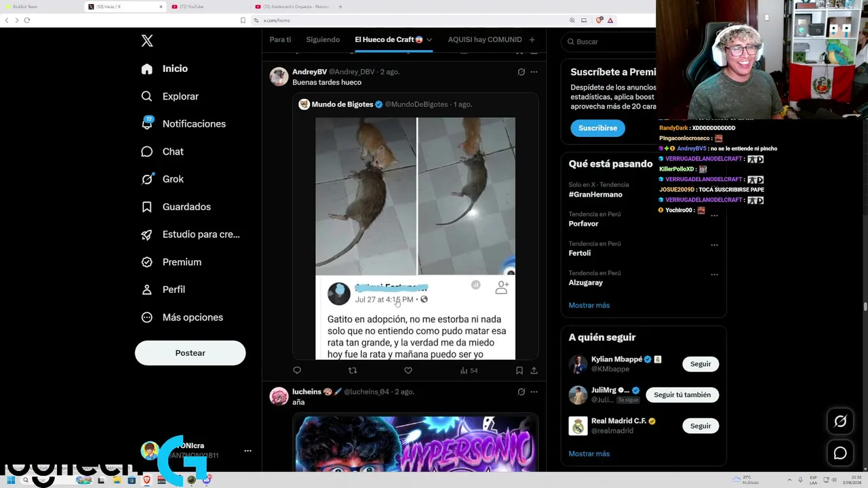Viewport: 868px width, 488px height.
Task: Open Explorar search page
Action: (170, 96)
